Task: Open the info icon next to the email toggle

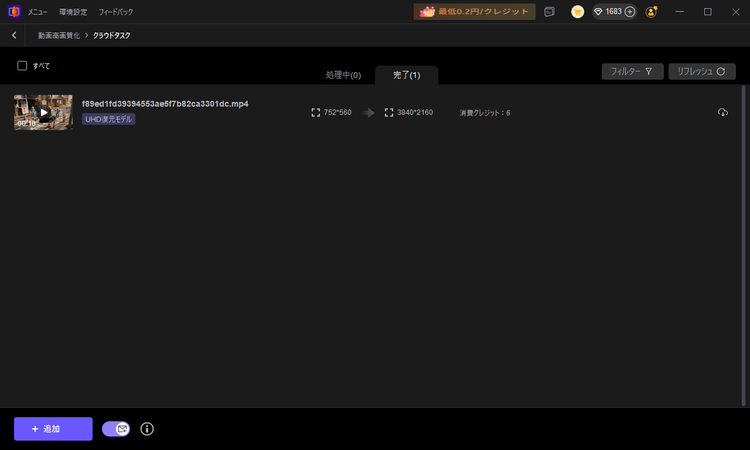Action: click(147, 429)
